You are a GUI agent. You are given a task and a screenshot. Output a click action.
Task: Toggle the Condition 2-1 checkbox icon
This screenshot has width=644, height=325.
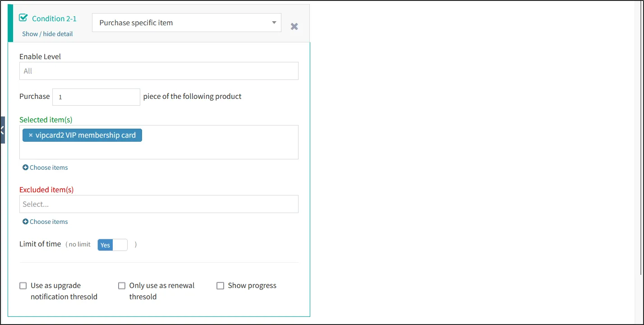point(23,18)
